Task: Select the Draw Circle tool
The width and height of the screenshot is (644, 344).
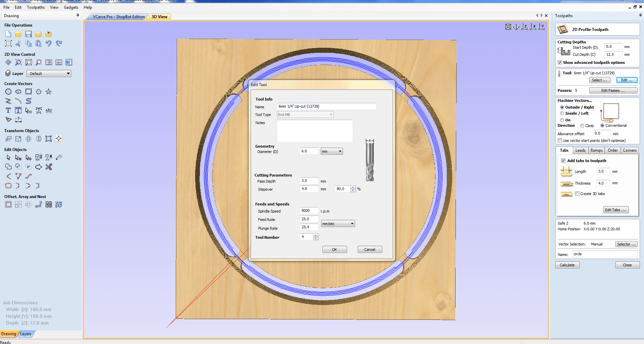Action: click(8, 91)
